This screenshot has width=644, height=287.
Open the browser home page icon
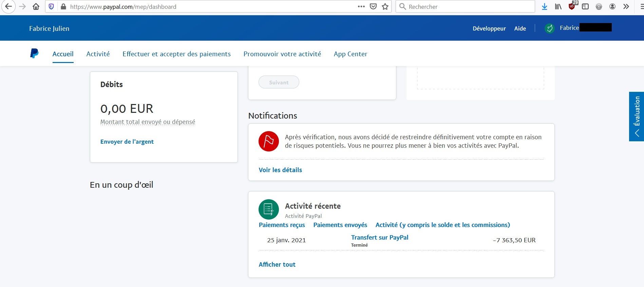36,6
